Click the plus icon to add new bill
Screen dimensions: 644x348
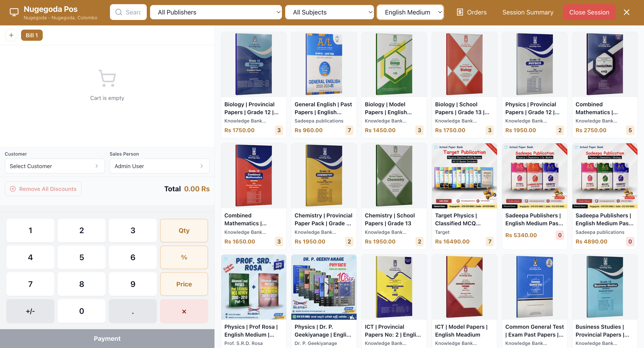click(11, 35)
